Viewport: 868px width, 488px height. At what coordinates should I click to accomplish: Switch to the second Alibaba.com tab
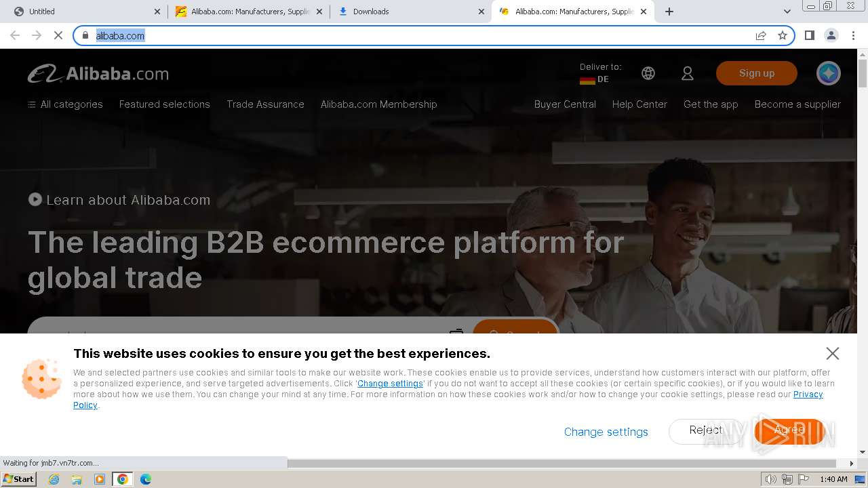pos(574,12)
